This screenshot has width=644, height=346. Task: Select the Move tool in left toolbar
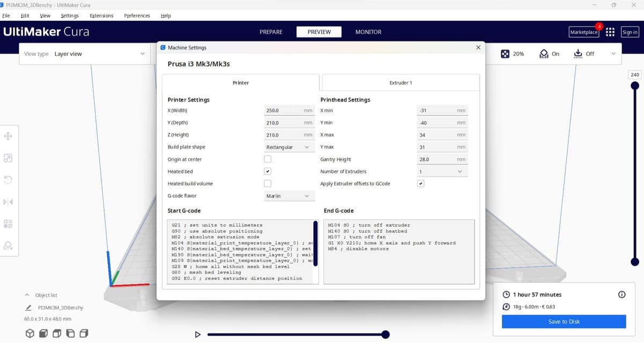[x=8, y=136]
